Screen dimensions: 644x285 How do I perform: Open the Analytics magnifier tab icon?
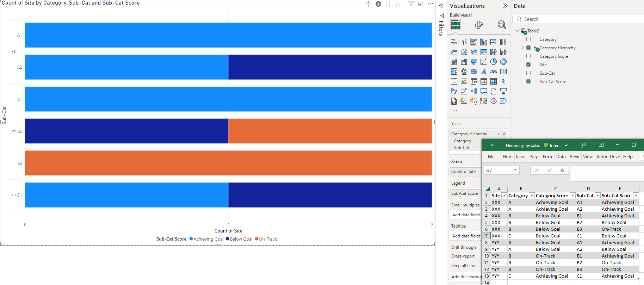(502, 25)
